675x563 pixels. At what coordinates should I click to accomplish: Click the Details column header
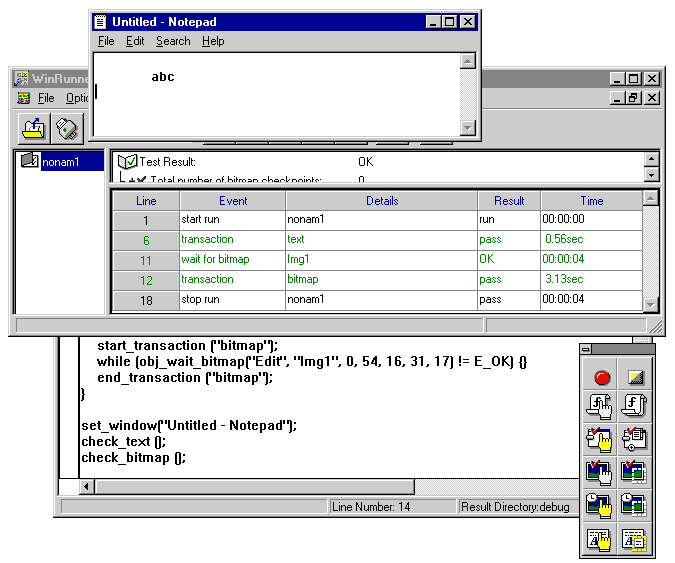point(381,201)
